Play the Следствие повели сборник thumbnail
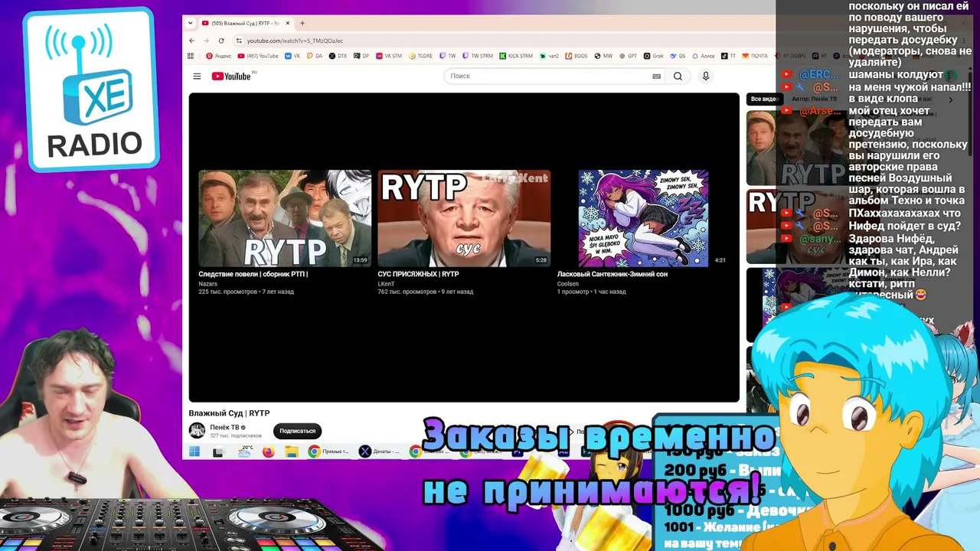The height and width of the screenshot is (551, 980). [285, 218]
